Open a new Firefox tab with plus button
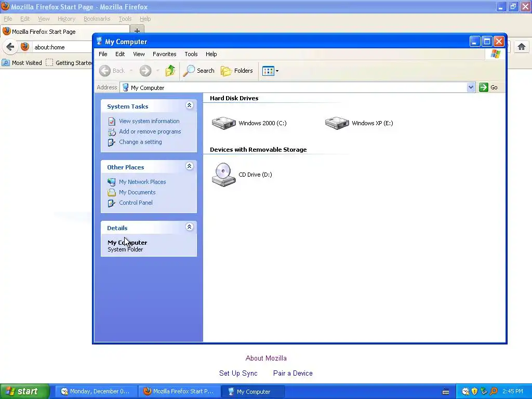 click(x=137, y=31)
